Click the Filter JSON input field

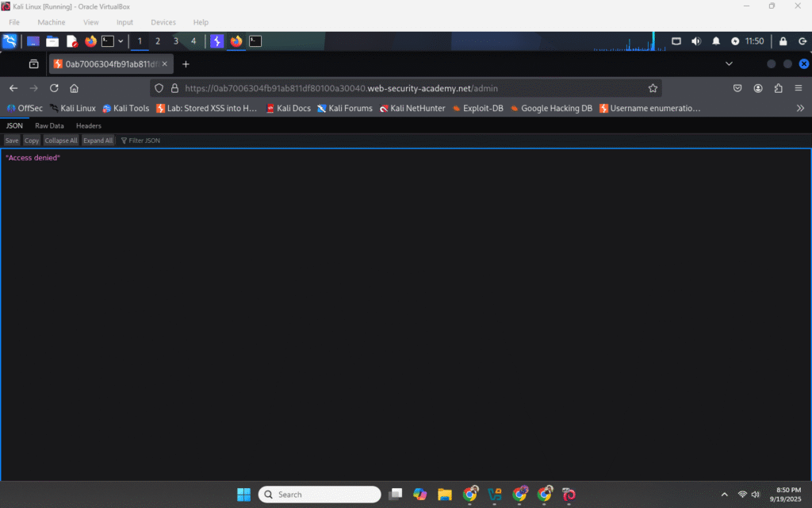(144, 140)
